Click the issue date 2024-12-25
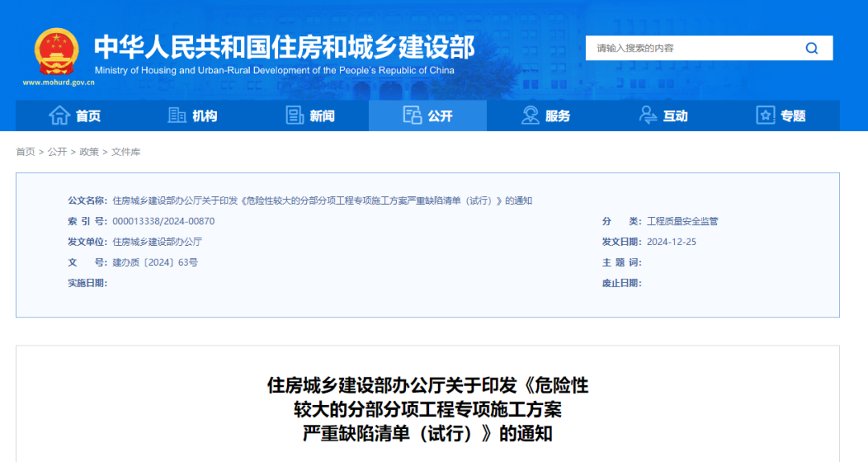Screen dimensions: 868x462 (x=671, y=242)
